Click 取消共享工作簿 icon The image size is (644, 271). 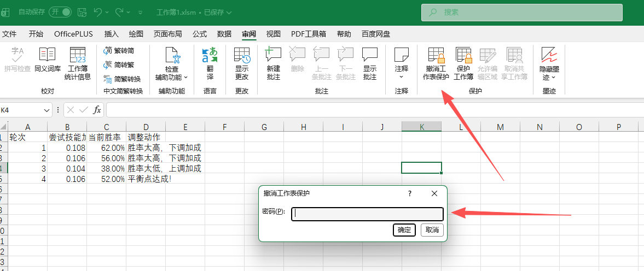pyautogui.click(x=514, y=55)
